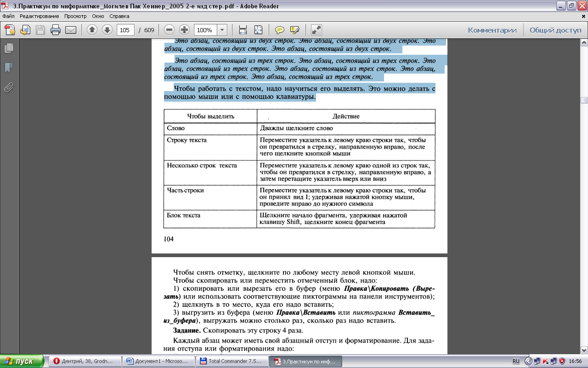Click the table cell Слово

point(210,128)
